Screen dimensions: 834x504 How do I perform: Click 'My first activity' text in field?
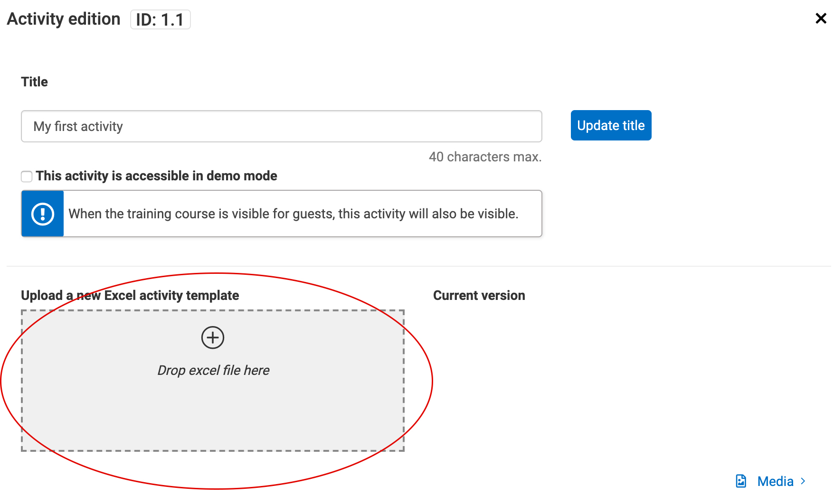pos(78,126)
